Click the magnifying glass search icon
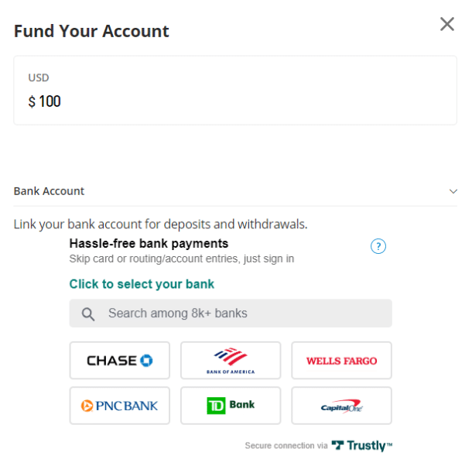Screen dimensions: 472x476 [88, 313]
